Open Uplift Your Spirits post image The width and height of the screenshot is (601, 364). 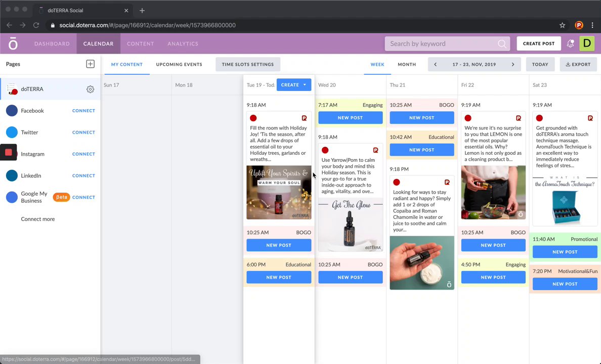279,192
